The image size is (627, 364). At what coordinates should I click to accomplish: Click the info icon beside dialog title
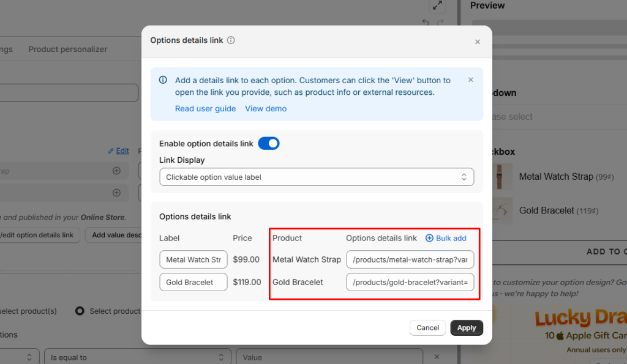[x=231, y=40]
